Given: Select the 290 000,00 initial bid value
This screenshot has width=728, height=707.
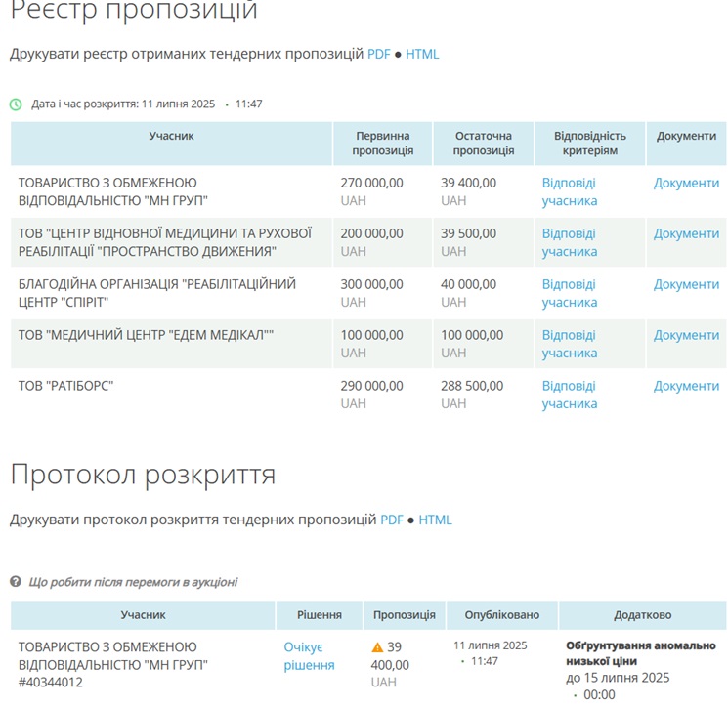Looking at the screenshot, I should tap(371, 386).
